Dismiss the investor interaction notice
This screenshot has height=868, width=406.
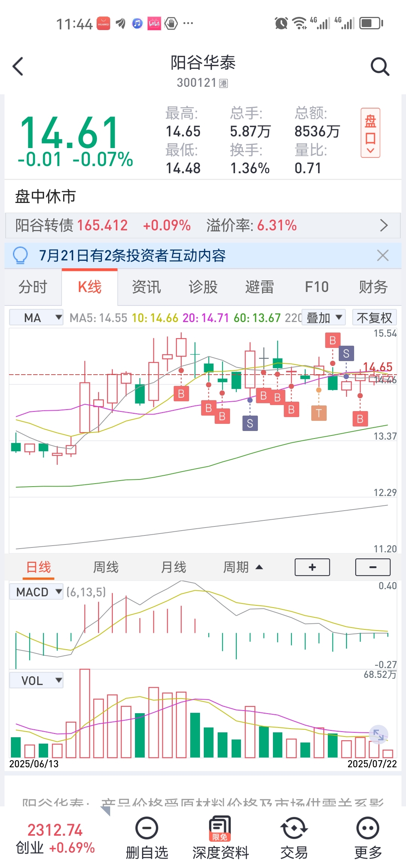[x=383, y=256]
